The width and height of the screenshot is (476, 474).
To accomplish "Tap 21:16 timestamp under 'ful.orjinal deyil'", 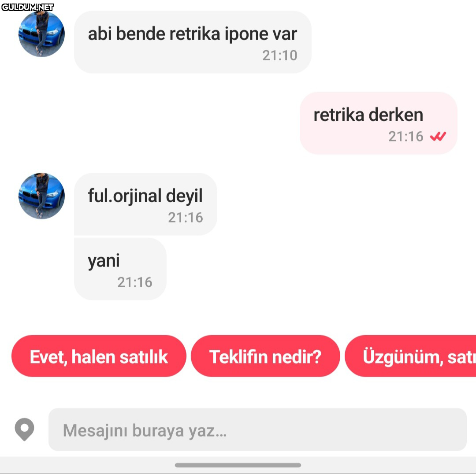I will tap(186, 218).
